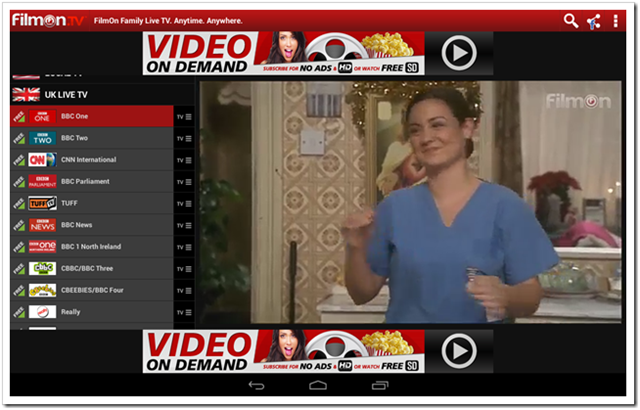Open TV guide menu for CBBC/BBC Three
Image resolution: width=640 pixels, height=410 pixels.
[x=184, y=269]
